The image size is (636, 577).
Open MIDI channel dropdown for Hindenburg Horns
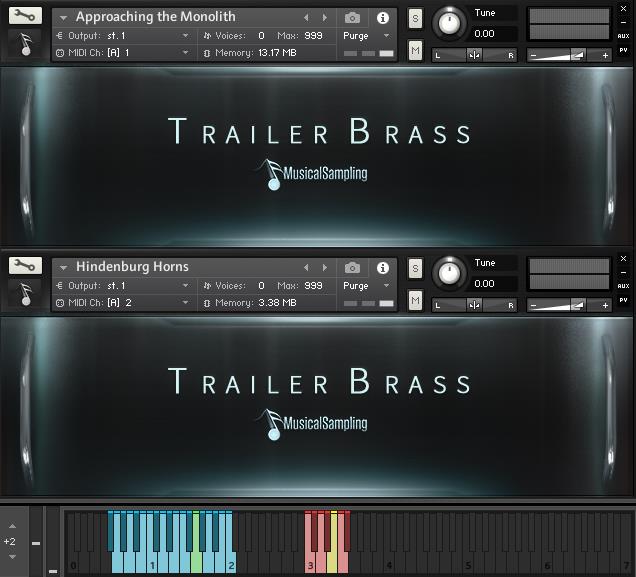185,302
